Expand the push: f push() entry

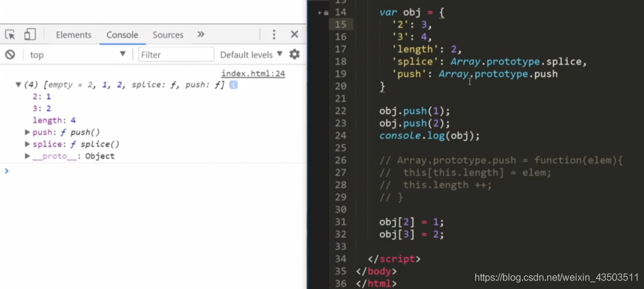[27, 132]
